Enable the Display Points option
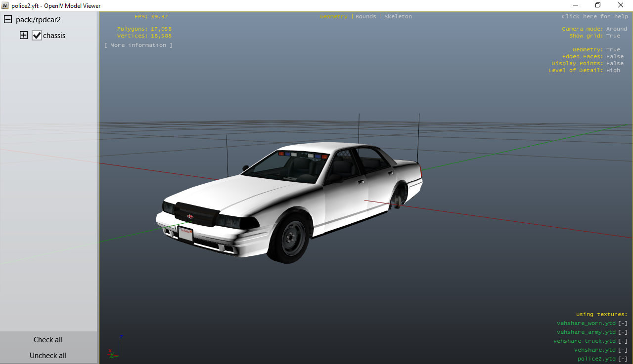Screen dimensions: 633x364 click(x=615, y=64)
